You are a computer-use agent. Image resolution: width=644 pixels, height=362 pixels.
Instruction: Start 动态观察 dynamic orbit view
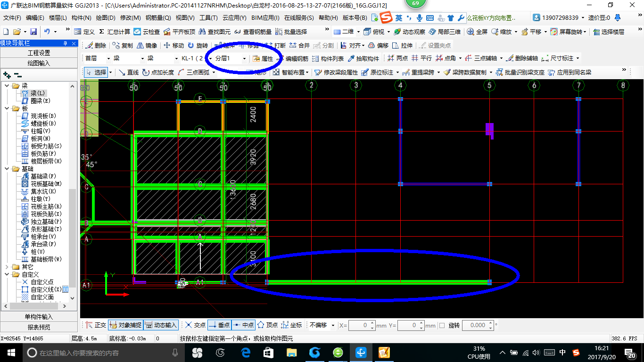[409, 32]
